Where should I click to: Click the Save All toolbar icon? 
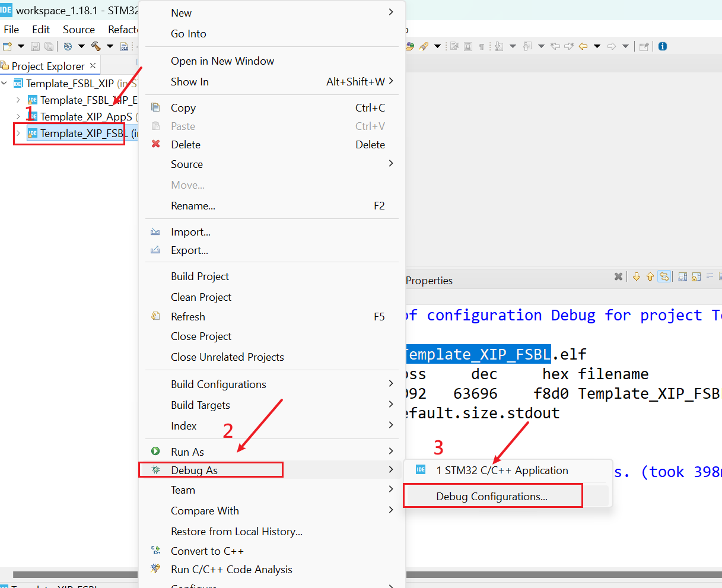pos(49,46)
